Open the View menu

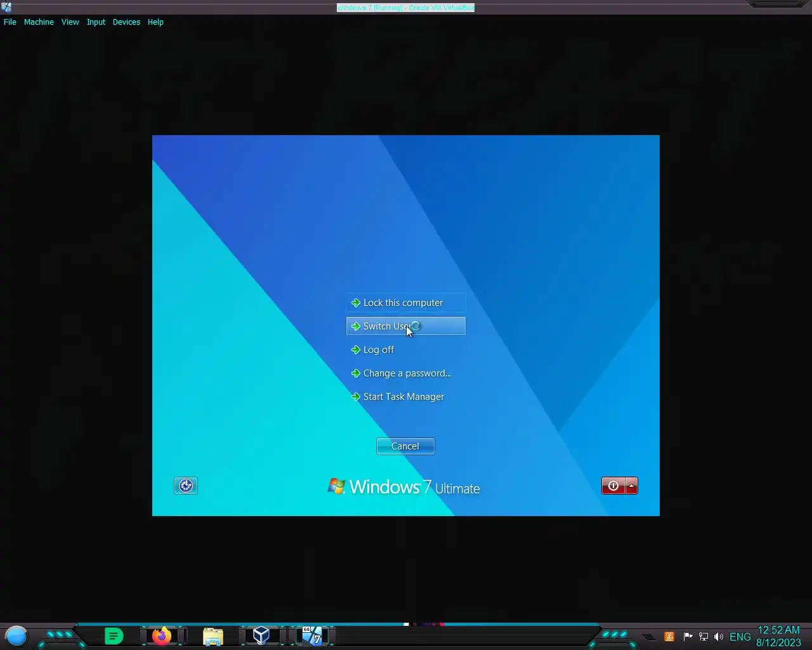[70, 22]
